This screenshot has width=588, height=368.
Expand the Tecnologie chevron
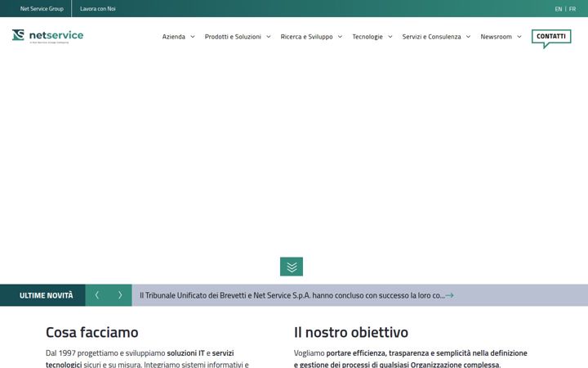tap(390, 37)
